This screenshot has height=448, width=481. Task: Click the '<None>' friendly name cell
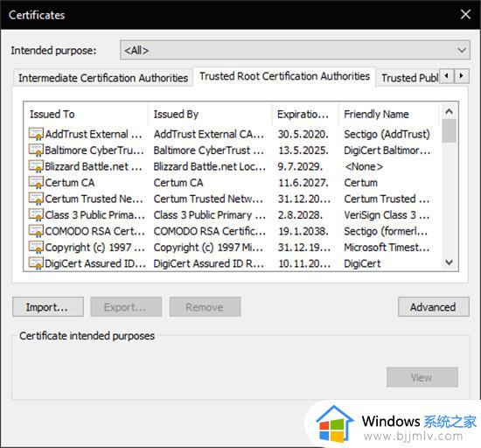[x=364, y=166]
